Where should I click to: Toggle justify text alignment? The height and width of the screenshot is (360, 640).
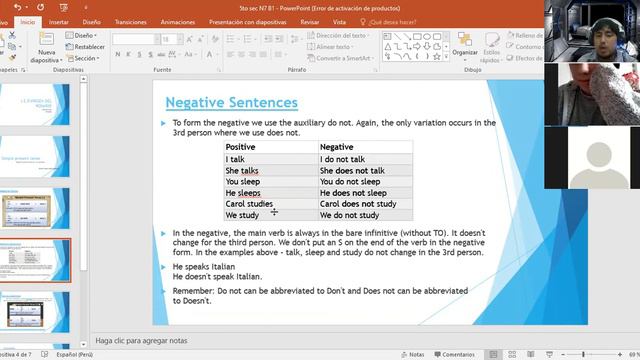tap(263, 54)
